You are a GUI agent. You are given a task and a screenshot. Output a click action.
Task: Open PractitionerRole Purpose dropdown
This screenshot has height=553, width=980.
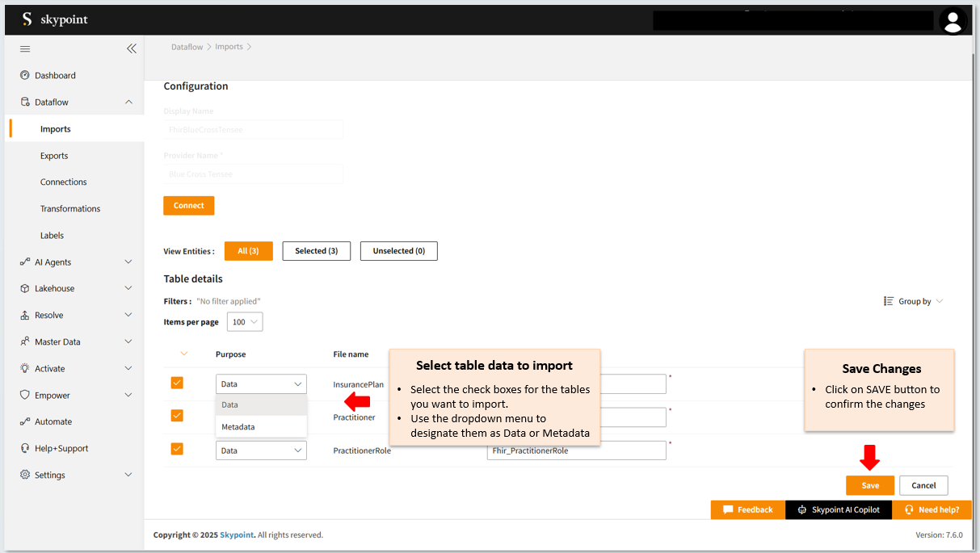point(261,450)
